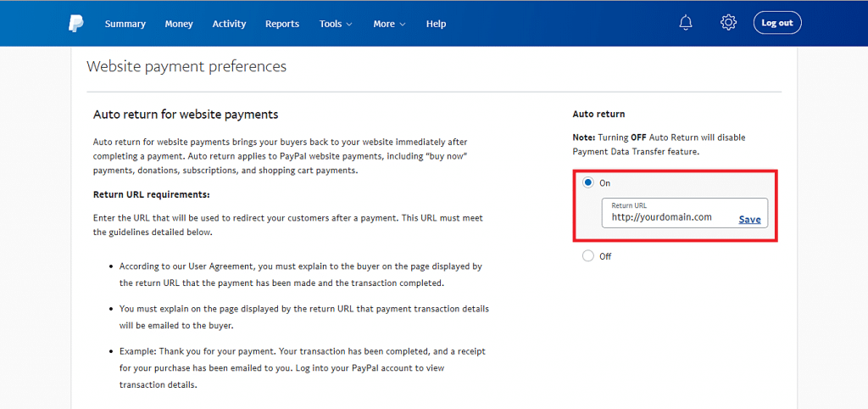This screenshot has height=409, width=868.
Task: Click the Save link beside the Return URL
Action: [x=749, y=219]
